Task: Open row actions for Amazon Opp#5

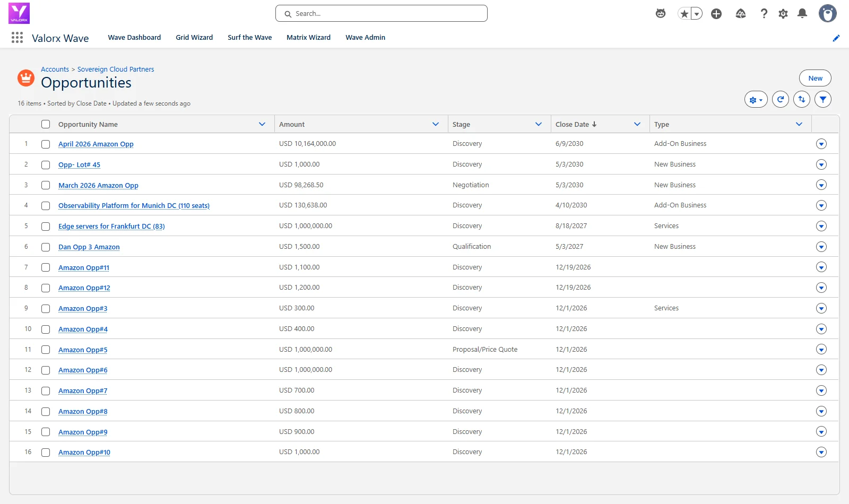Action: click(x=821, y=350)
